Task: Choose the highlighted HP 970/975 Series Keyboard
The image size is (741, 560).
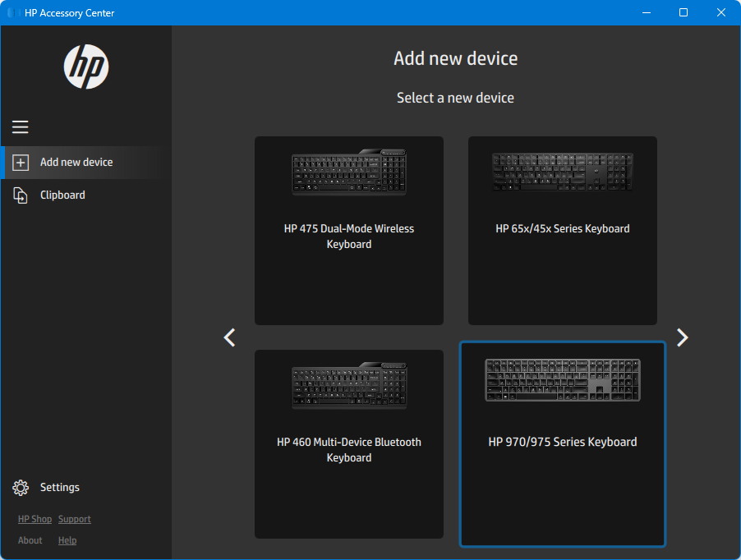Action: pos(562,444)
